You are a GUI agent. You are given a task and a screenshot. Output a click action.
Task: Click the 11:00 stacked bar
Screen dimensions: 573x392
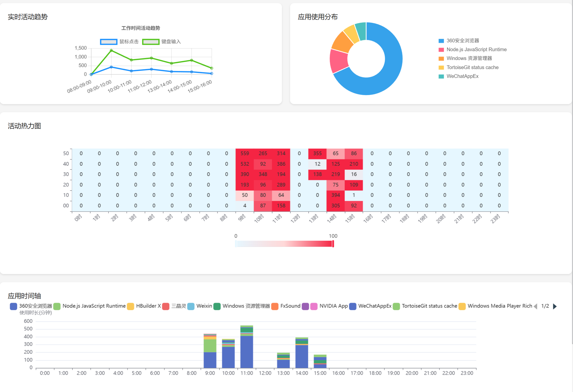tap(246, 351)
